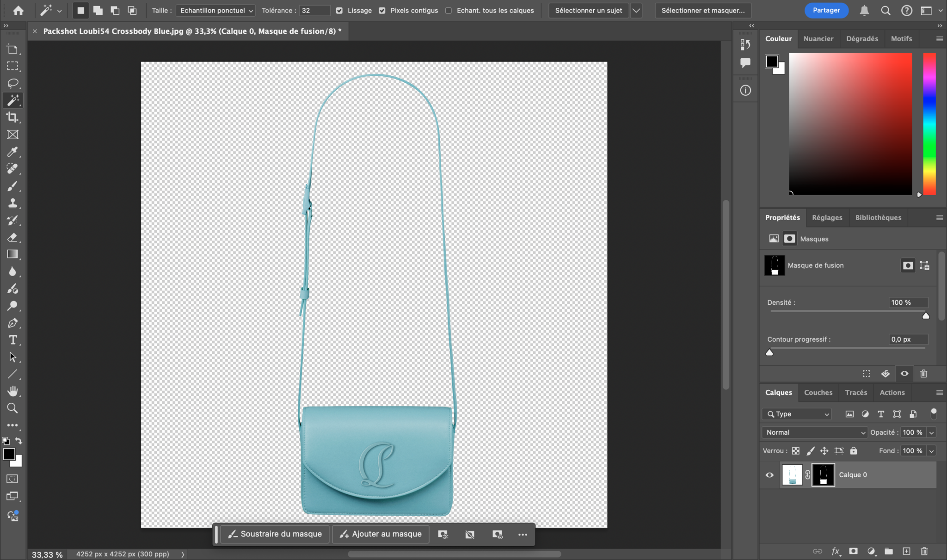Click the Tolérance input field
Image resolution: width=947 pixels, height=560 pixels.
click(x=315, y=10)
